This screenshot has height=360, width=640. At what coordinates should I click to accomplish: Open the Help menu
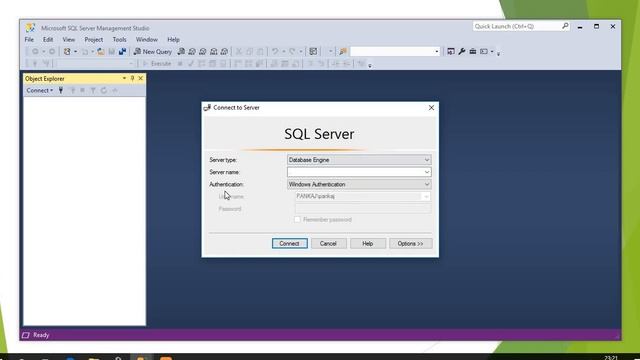173,40
